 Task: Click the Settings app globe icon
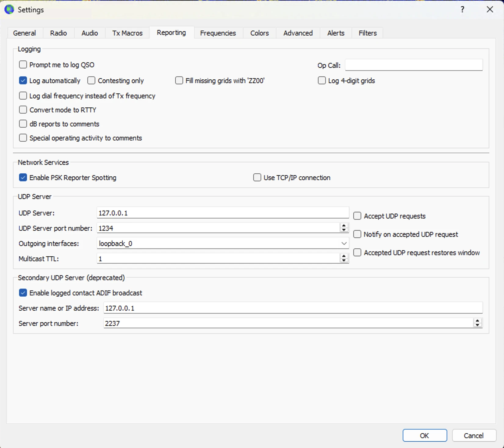(x=9, y=9)
